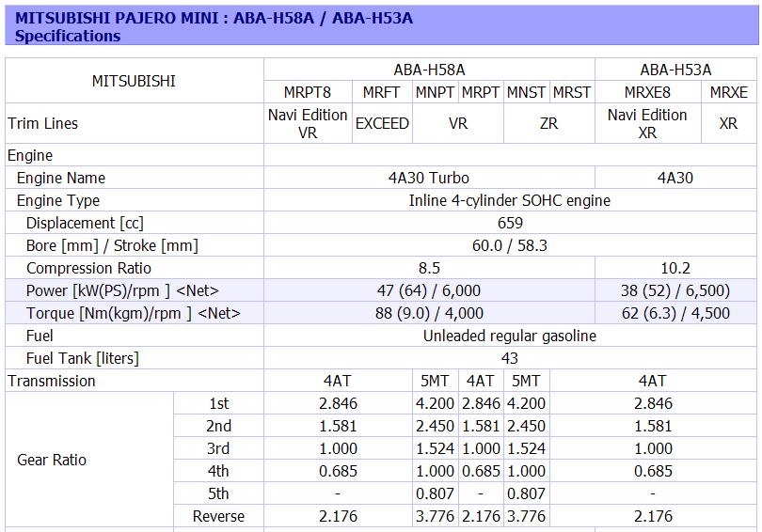Select the EXCEED trim cell
Screen dimensions: 762x532
tap(382, 123)
